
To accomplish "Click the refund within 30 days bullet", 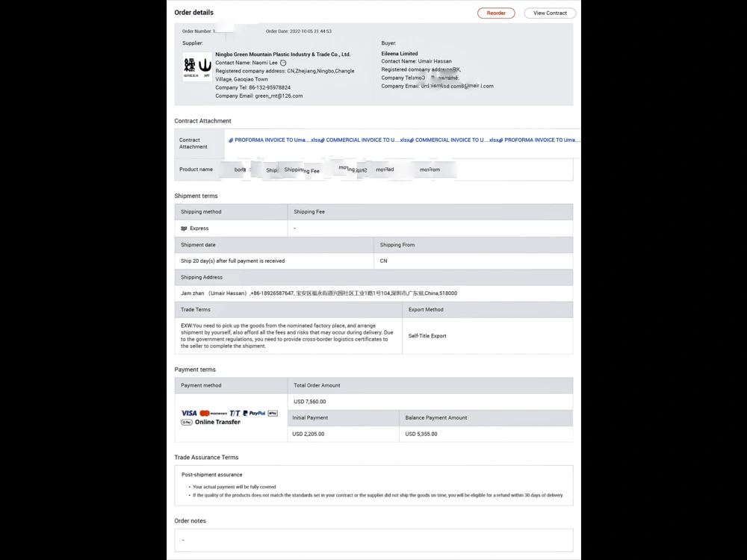I will click(378, 495).
